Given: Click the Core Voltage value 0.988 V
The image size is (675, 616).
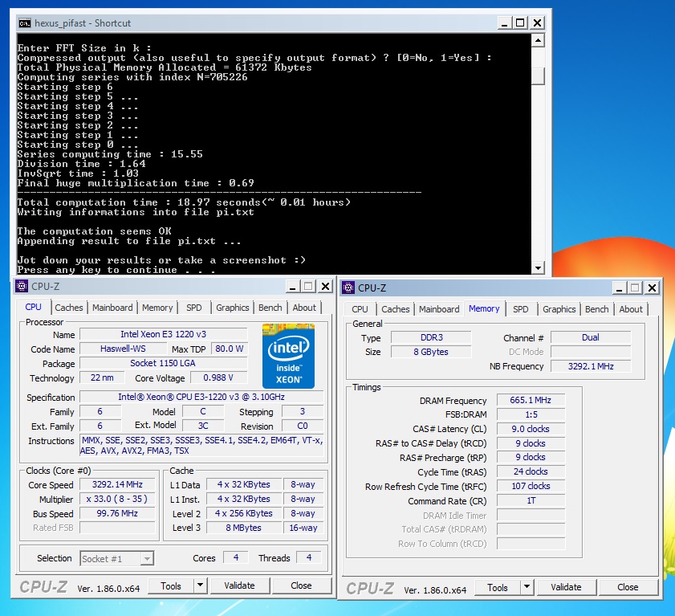Looking at the screenshot, I should tap(218, 377).
